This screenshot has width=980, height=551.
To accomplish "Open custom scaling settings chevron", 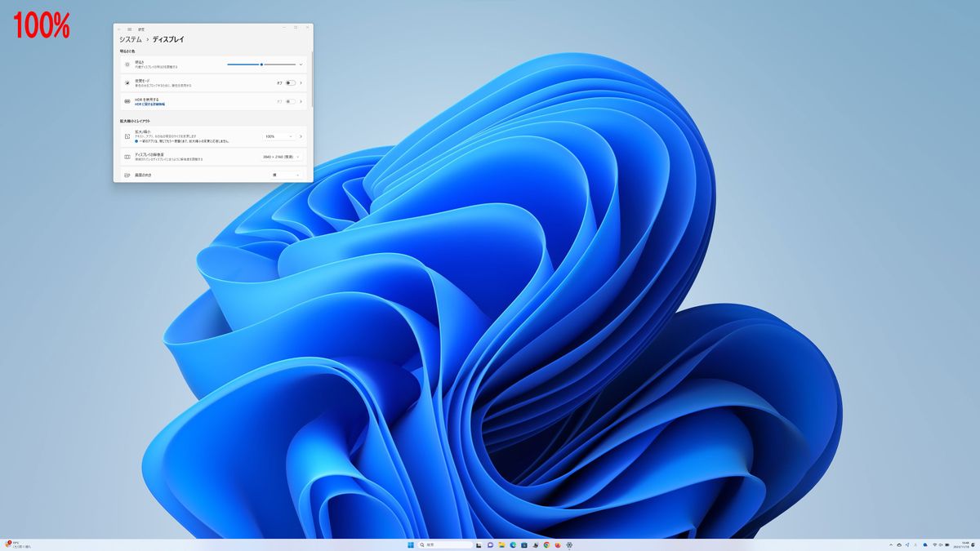I will tap(301, 136).
